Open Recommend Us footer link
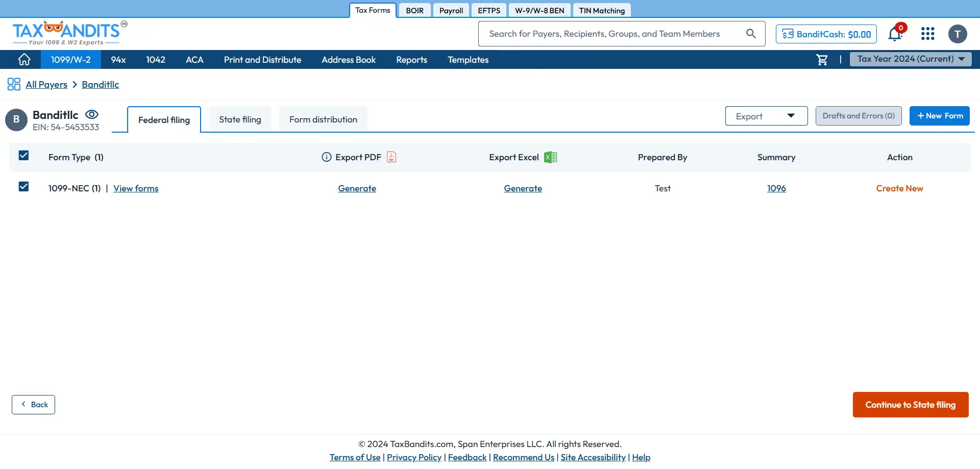The width and height of the screenshot is (980, 469). click(524, 457)
